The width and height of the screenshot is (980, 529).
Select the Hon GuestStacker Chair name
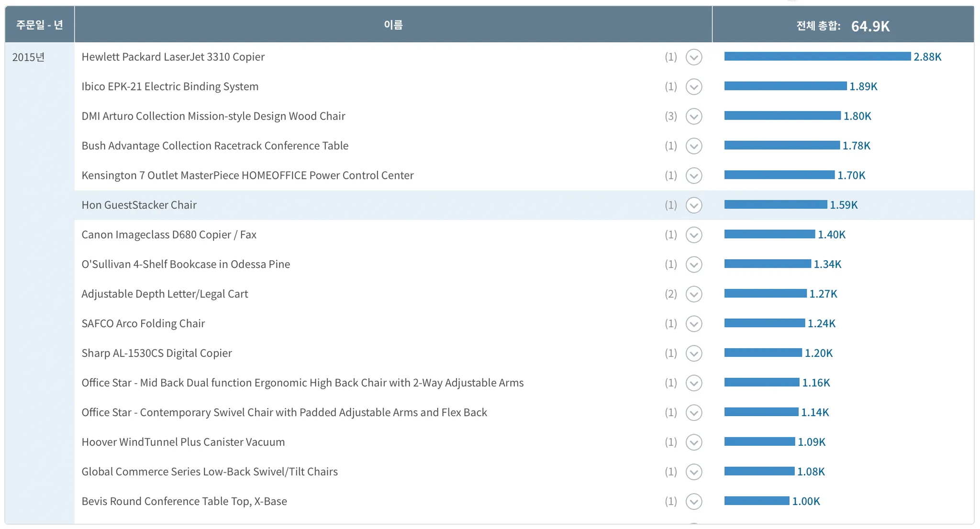[139, 205]
